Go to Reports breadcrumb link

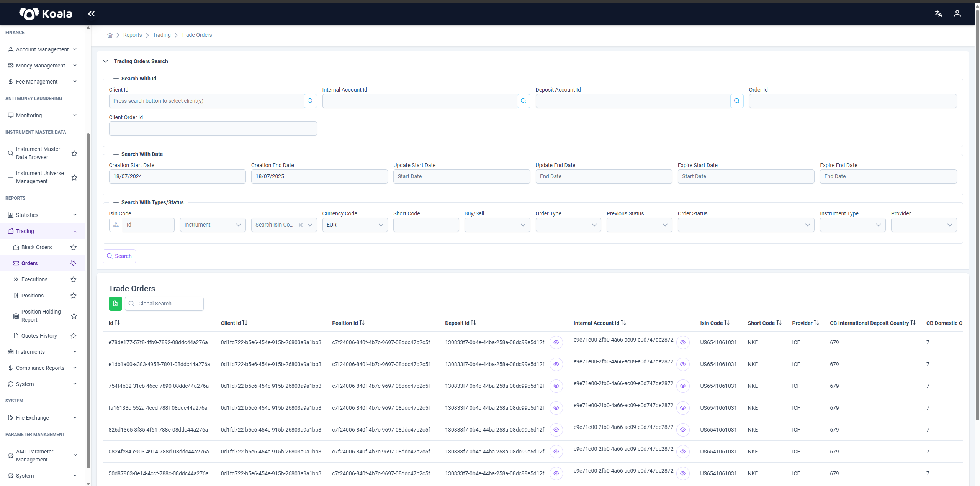coord(133,35)
